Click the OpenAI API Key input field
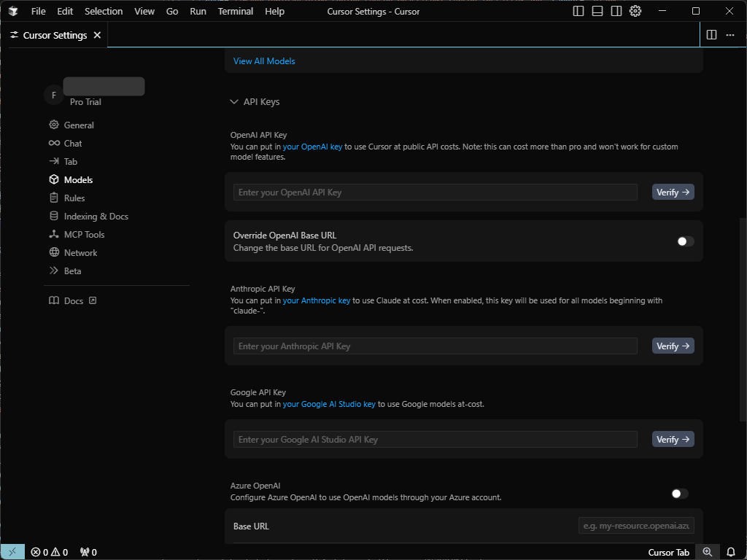The height and width of the screenshot is (560, 747). coord(435,192)
